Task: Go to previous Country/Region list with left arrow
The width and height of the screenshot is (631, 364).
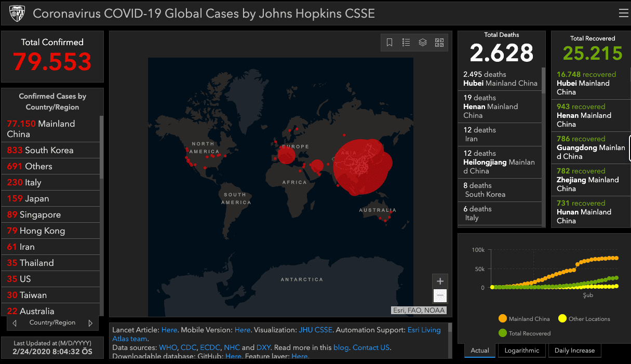Action: point(15,323)
